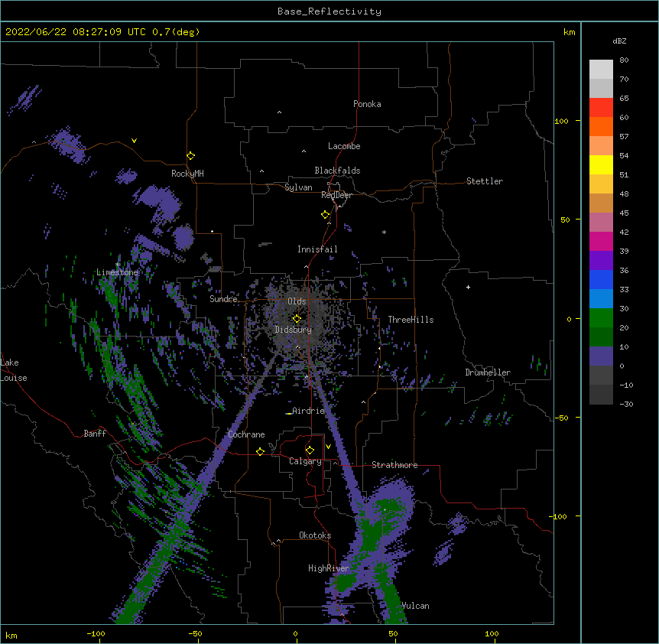The height and width of the screenshot is (644, 659).
Task: Select the red 60-65 dBZ legend swatch
Action: click(x=601, y=107)
